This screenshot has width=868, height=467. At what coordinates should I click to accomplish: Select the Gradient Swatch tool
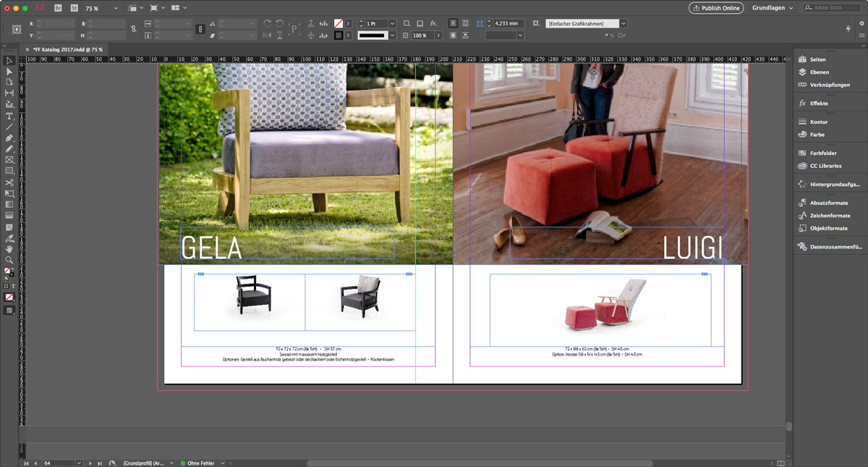tap(9, 204)
